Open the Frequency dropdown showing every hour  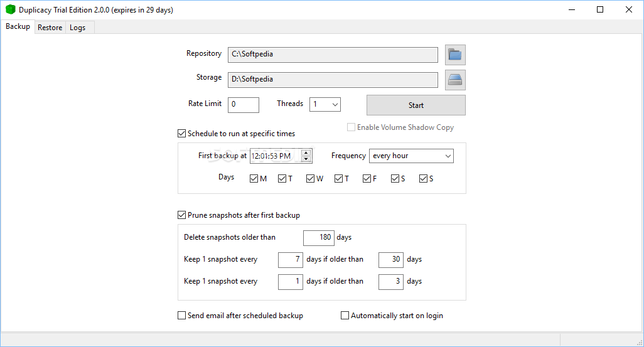tap(411, 156)
